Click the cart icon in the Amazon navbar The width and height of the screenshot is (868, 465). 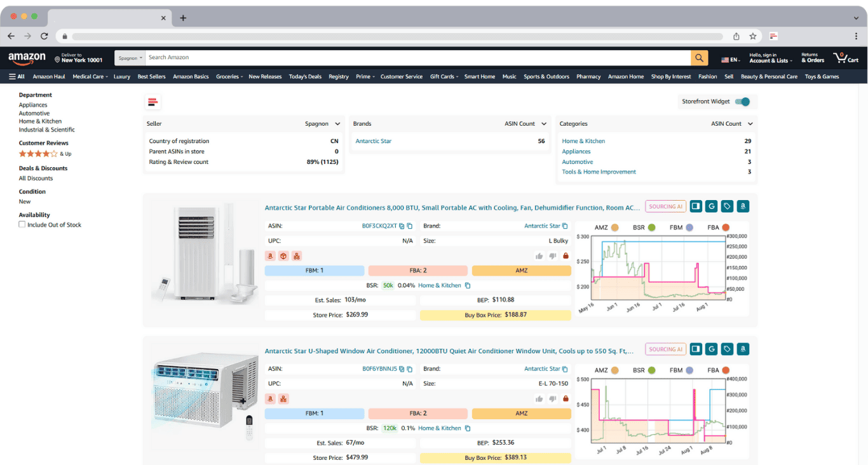tap(846, 58)
